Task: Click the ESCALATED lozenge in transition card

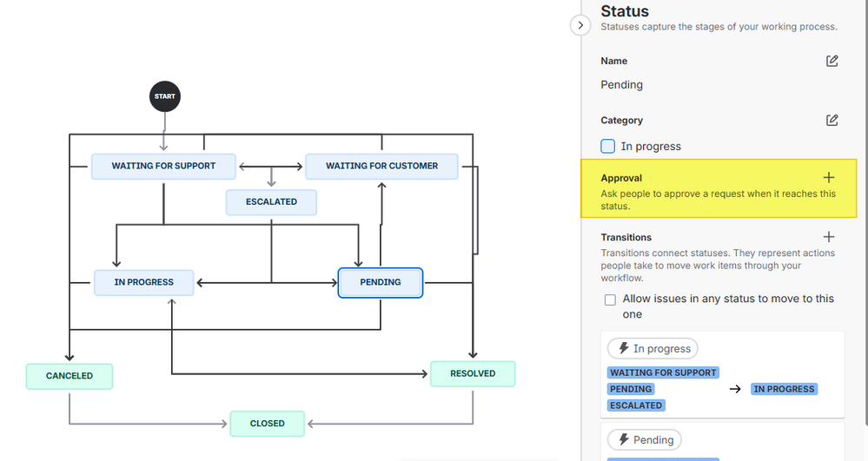Action: tap(636, 405)
